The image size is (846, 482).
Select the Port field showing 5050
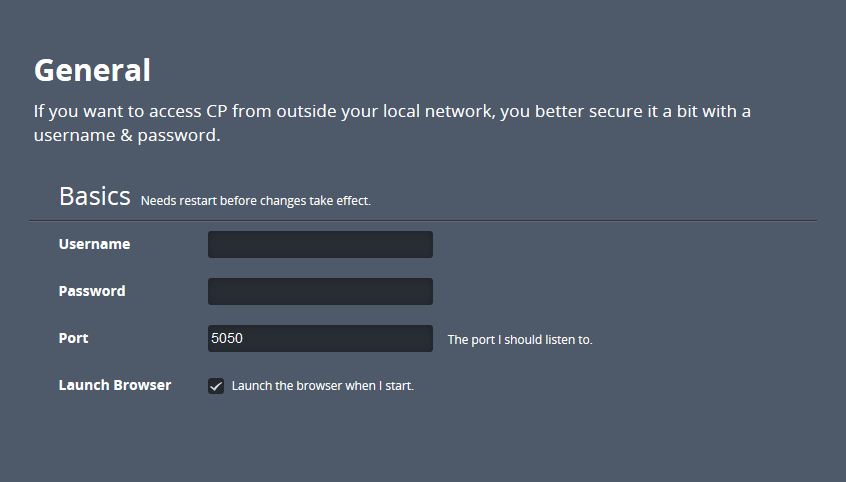click(320, 338)
